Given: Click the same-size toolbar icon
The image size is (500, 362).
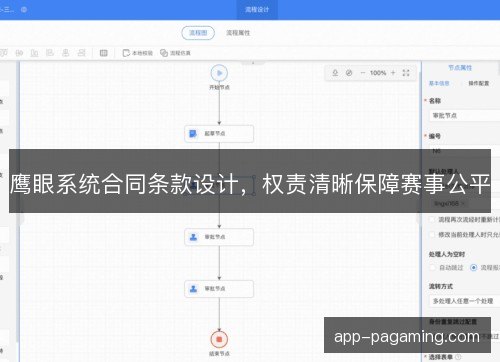Looking at the screenshot, I should click(81, 53).
